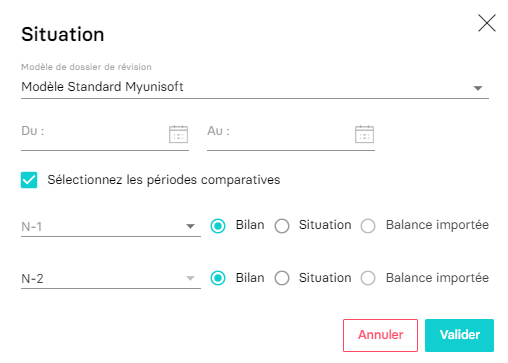Select Situation radio for N-1
Screen dimensions: 508x363
[282, 226]
